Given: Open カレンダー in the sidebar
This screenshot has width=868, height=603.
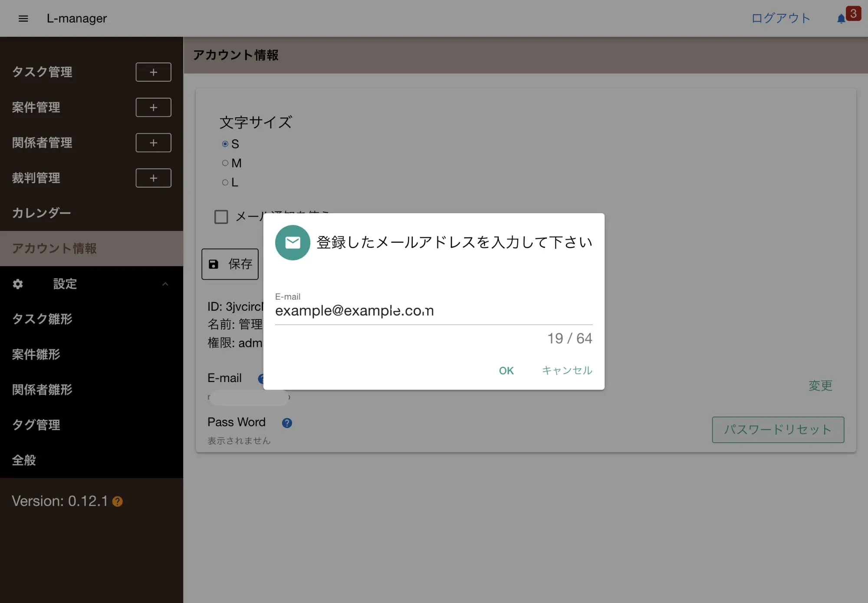Looking at the screenshot, I should 41,213.
